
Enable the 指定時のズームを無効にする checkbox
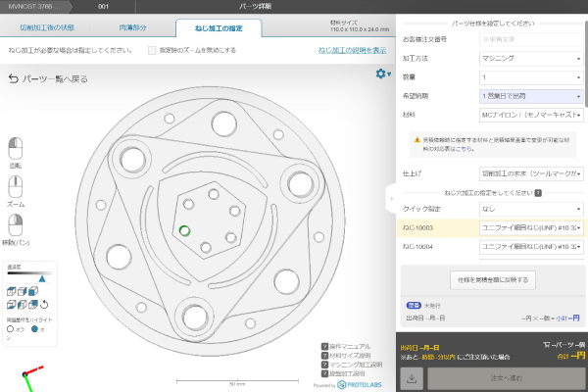pos(151,49)
